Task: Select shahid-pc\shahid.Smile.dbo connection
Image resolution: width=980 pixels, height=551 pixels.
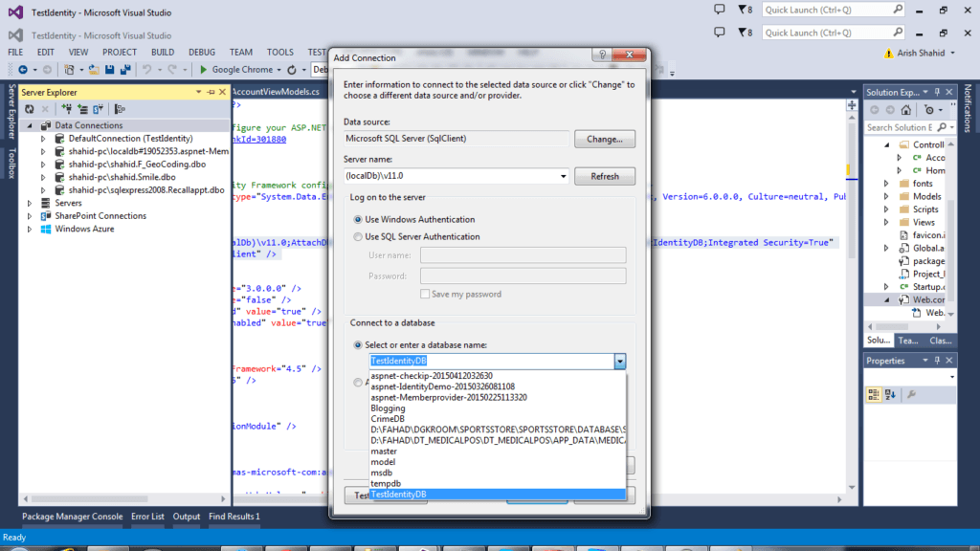Action: [x=122, y=177]
